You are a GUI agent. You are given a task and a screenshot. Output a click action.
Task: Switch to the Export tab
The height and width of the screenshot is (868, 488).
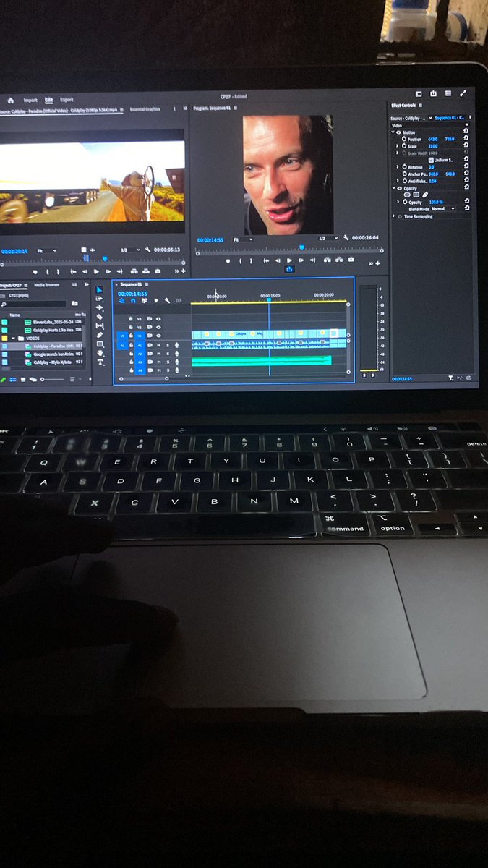67,100
